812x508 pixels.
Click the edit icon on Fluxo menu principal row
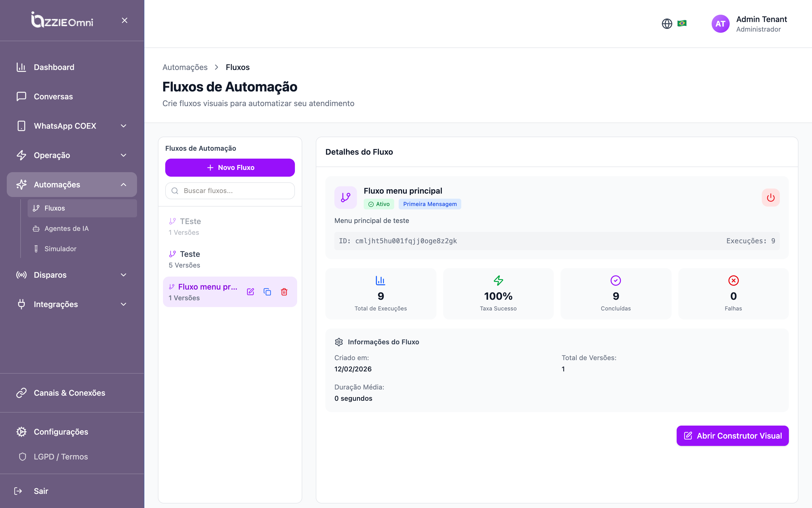[x=250, y=292]
